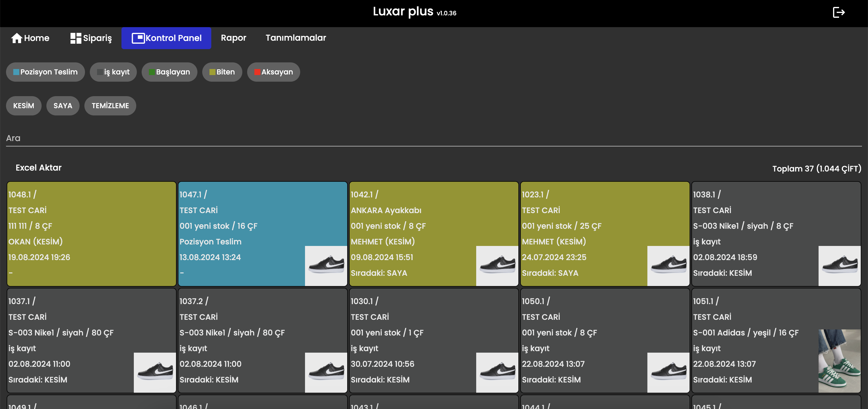Open the Rapor menu
Viewport: 868px width, 409px height.
pyautogui.click(x=234, y=38)
